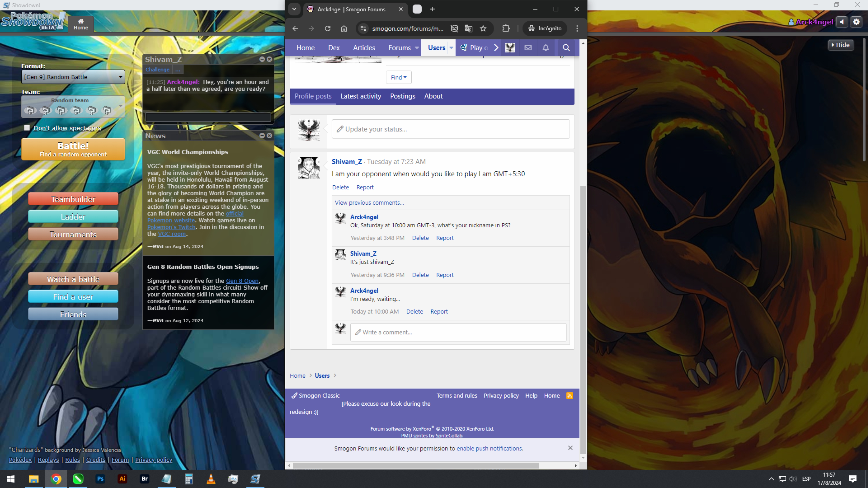Bookmark page with the star icon
The width and height of the screenshot is (868, 488).
(483, 29)
